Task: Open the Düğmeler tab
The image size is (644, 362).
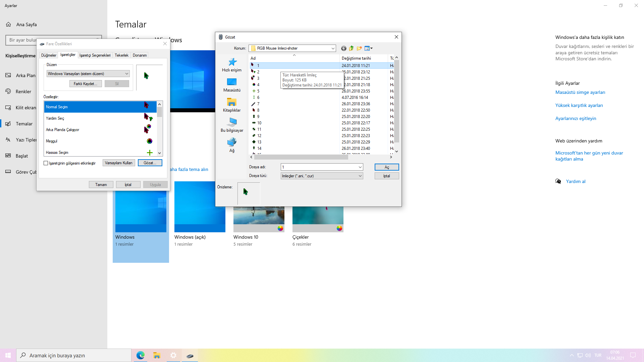Action: click(49, 55)
